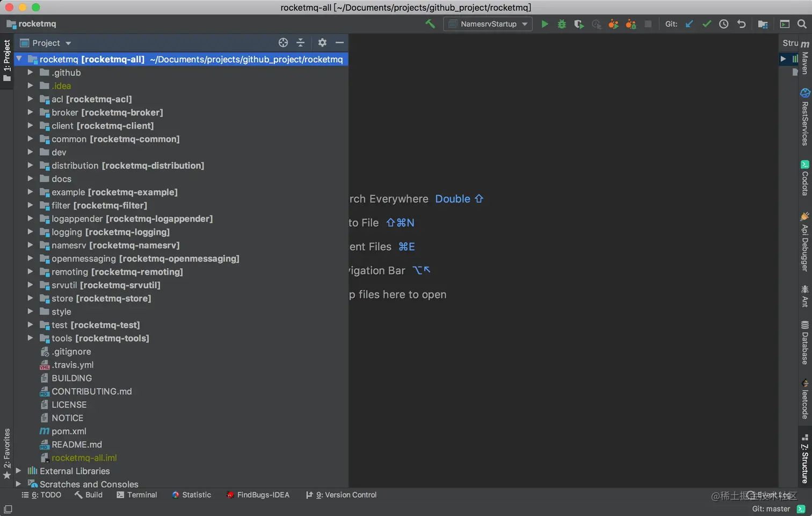Open Run Anything terminal-window icon

tap(785, 24)
